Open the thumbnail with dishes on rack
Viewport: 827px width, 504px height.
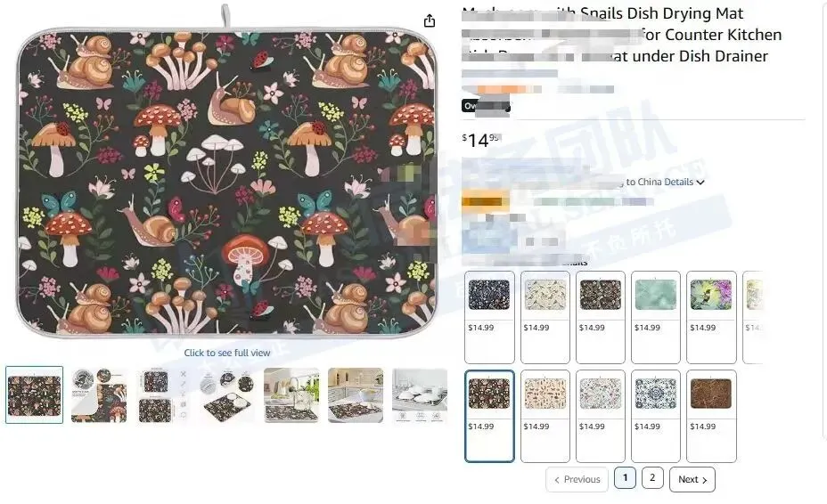[420, 394]
